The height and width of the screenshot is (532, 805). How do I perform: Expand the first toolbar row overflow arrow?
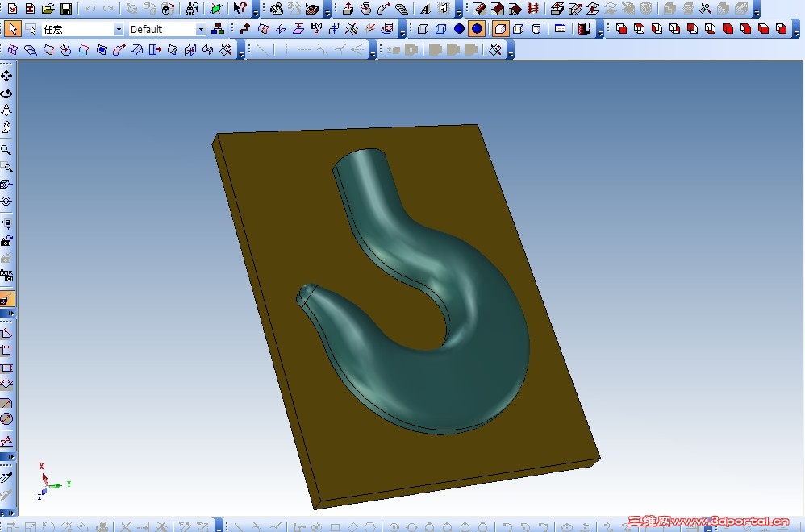click(256, 12)
